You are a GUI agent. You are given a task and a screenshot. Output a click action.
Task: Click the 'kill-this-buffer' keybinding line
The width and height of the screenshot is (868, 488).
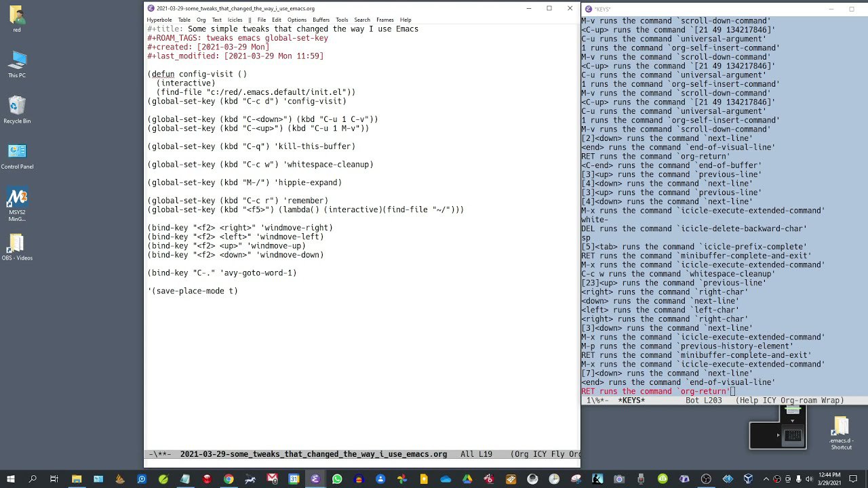(251, 146)
